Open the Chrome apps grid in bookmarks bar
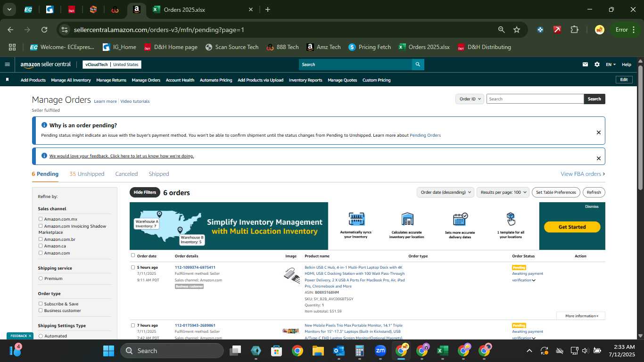The image size is (644, 362). 12,47
